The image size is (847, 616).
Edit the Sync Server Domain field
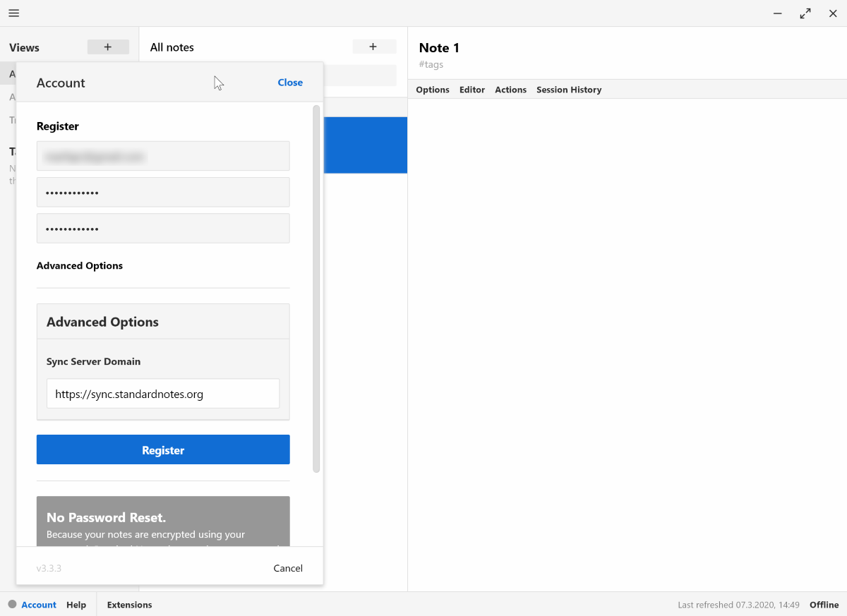pos(163,394)
